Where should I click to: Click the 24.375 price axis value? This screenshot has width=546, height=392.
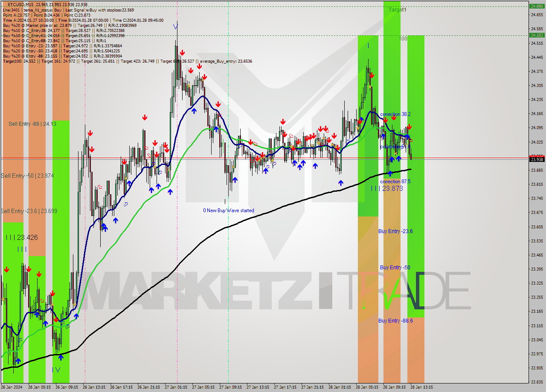pyautogui.click(x=537, y=71)
